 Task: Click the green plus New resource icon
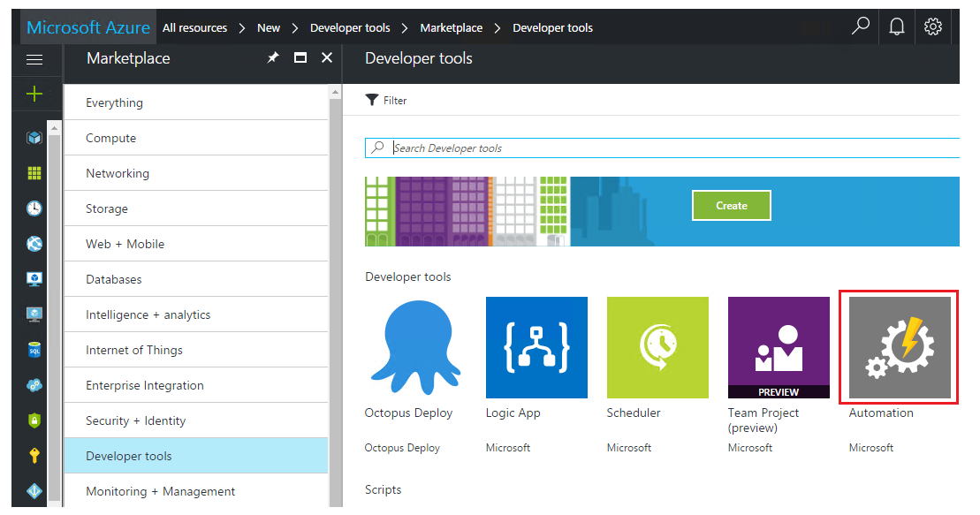(34, 94)
